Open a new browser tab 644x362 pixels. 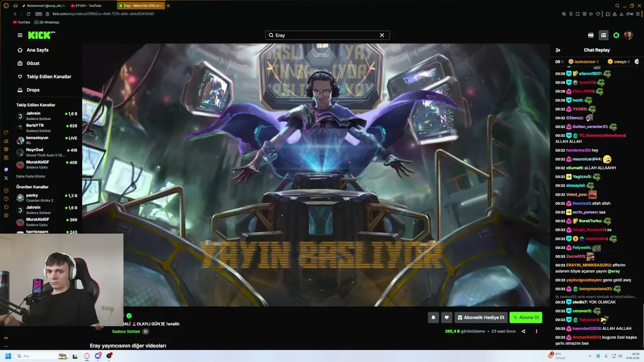pyautogui.click(x=168, y=6)
